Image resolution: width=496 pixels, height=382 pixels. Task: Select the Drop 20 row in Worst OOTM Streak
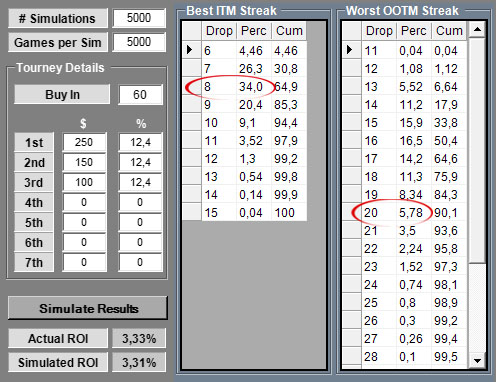405,213
